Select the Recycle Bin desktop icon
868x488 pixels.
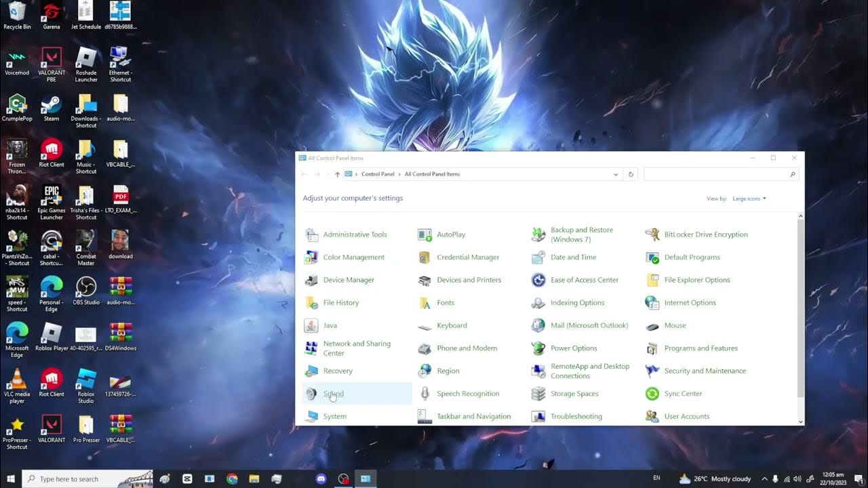click(x=17, y=16)
